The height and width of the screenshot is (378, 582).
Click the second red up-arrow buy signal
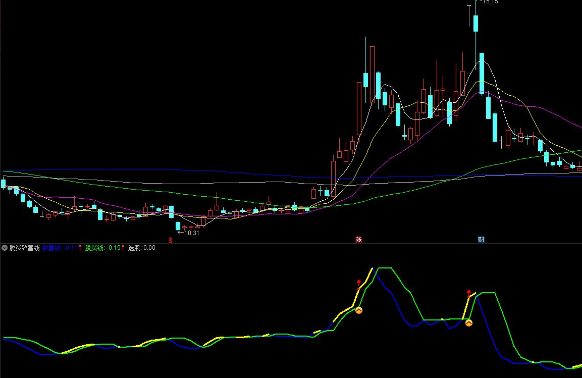pos(469,294)
